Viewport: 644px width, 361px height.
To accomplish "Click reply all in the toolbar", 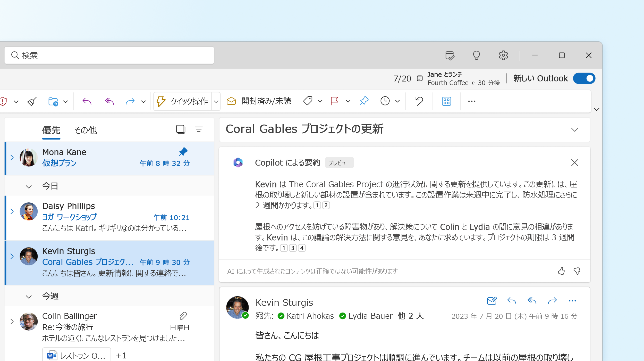I will point(109,101).
